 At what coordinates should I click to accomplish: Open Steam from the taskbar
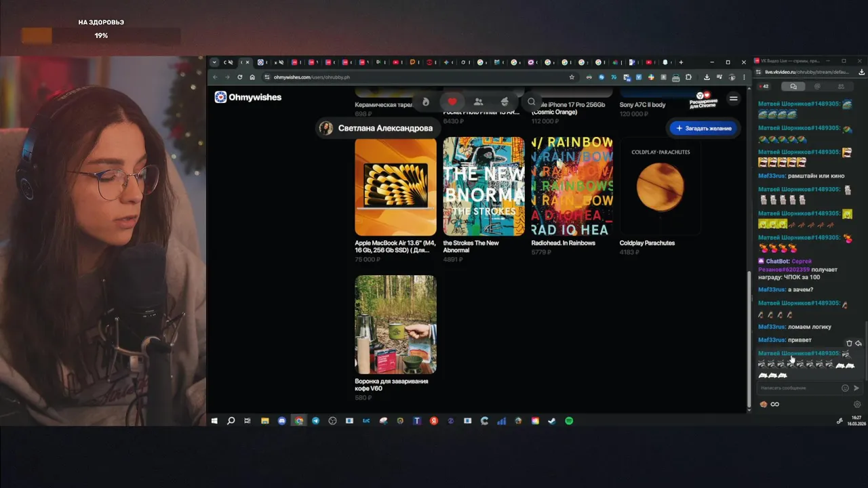[x=552, y=421]
